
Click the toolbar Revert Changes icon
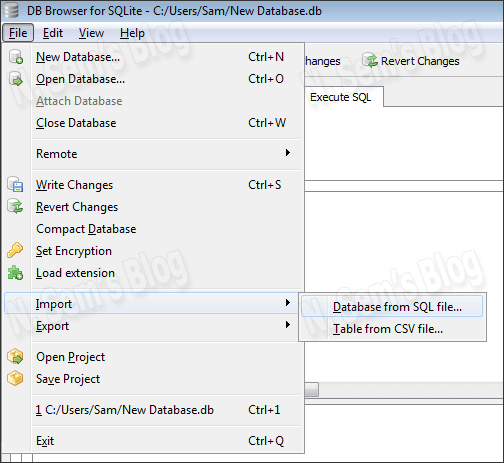(x=370, y=61)
